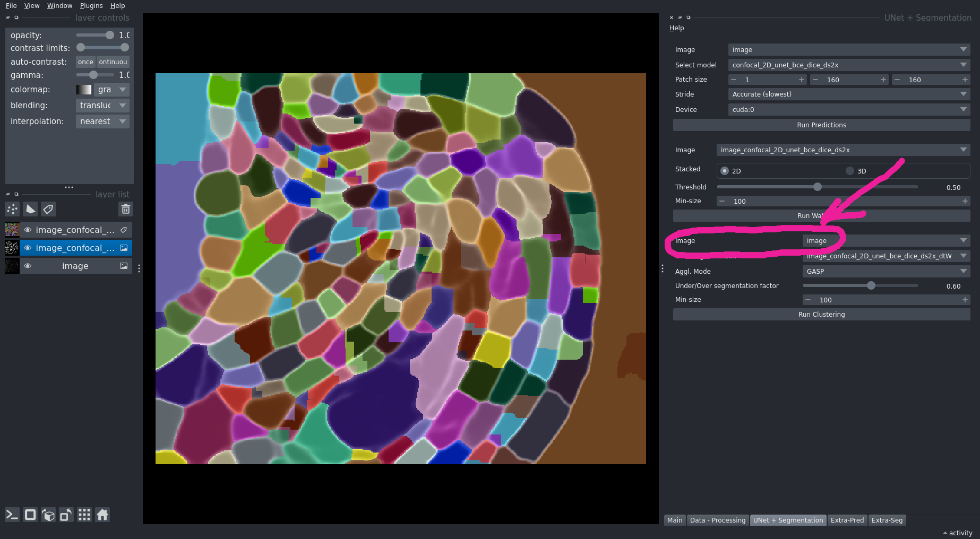980x539 pixels.
Task: Reset the view with the home button
Action: [x=102, y=515]
